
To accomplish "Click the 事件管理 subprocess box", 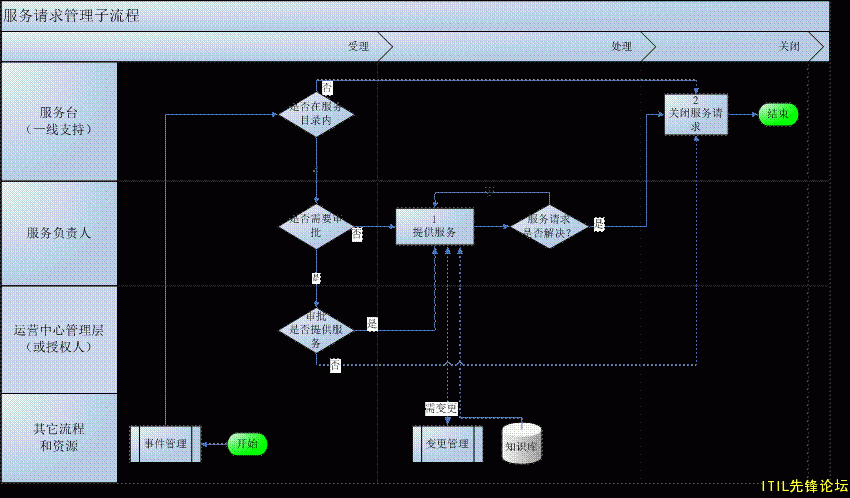I will click(x=165, y=443).
